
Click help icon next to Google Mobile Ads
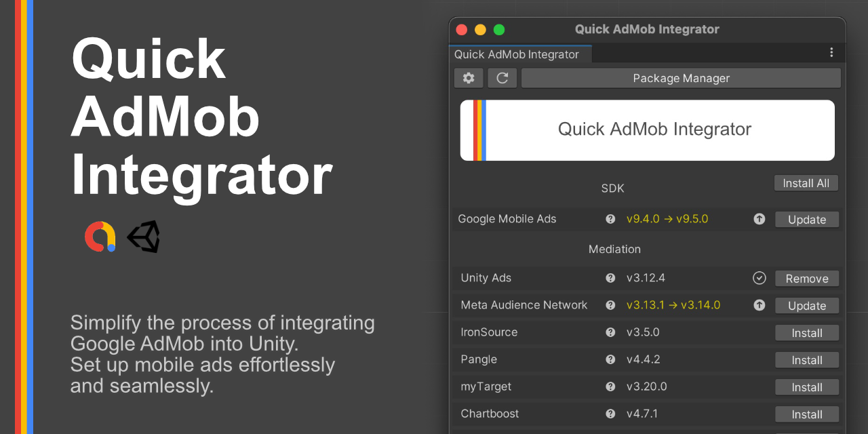point(610,219)
